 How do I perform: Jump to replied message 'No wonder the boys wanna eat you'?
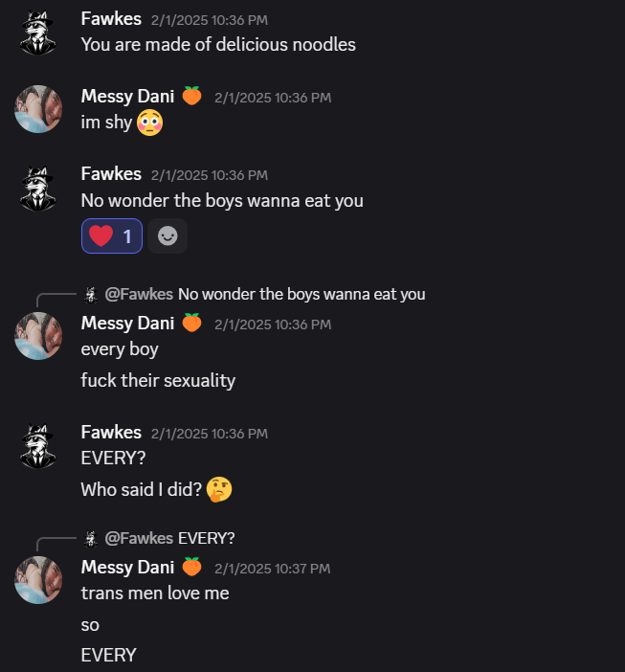(301, 295)
